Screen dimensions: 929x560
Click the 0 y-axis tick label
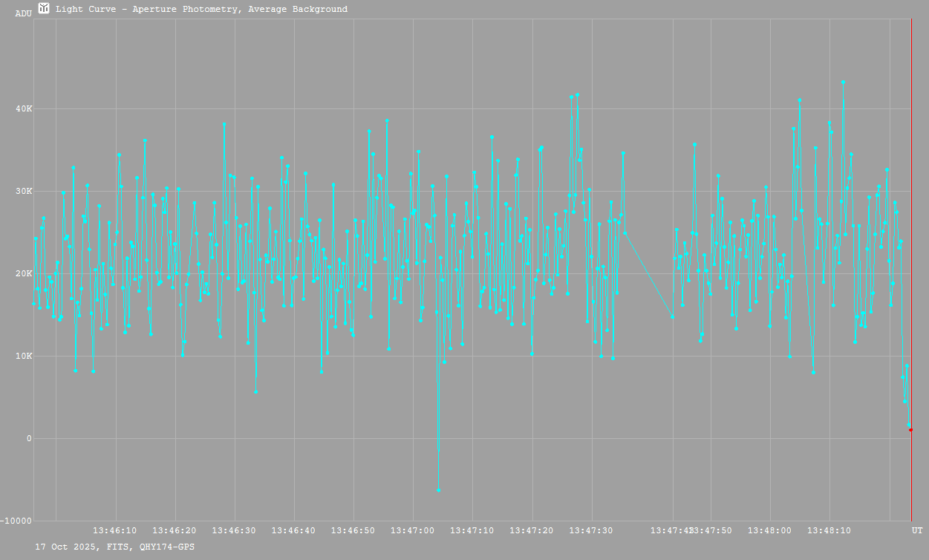[29, 438]
